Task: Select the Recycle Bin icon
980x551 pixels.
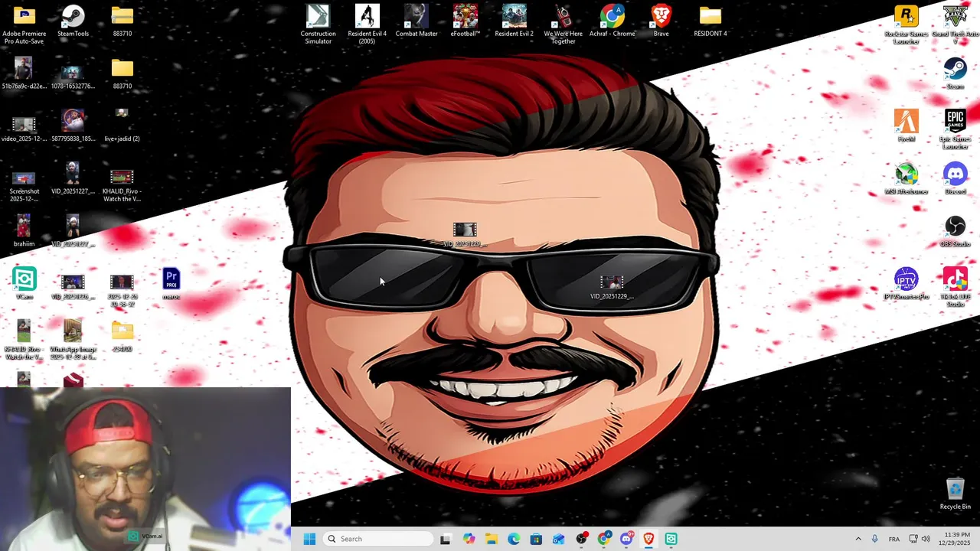Action: (955, 494)
